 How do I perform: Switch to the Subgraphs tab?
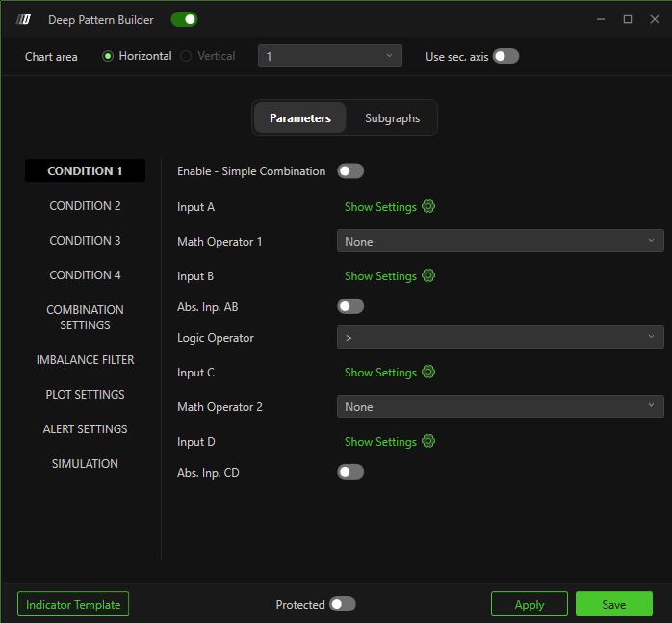[392, 118]
